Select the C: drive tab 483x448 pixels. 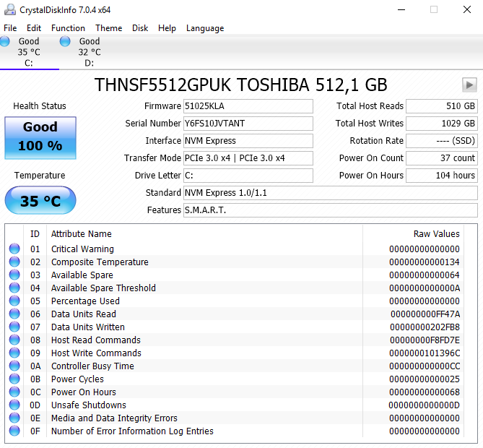[29, 52]
